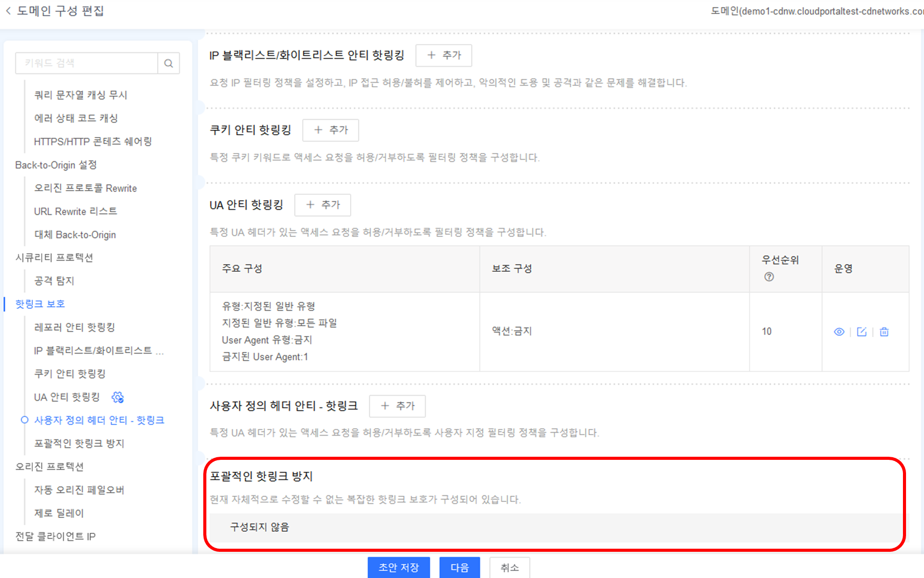Open the 레퍼러 안티 핫링킹 sidebar item

[74, 327]
